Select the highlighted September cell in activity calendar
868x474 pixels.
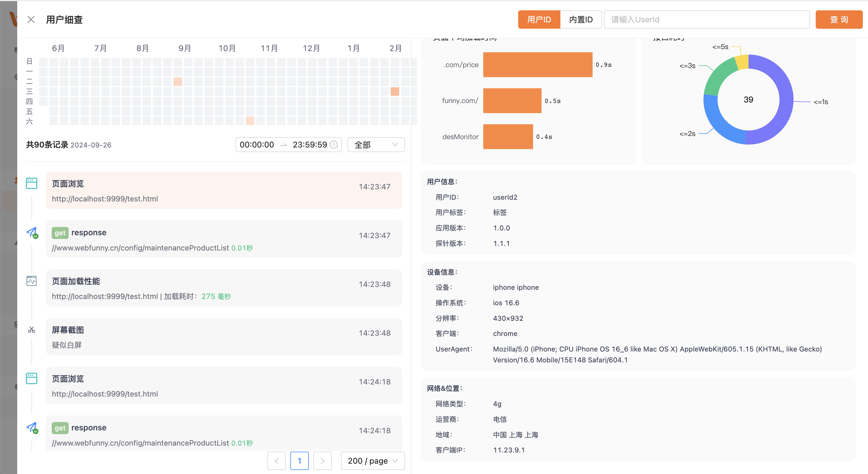point(178,81)
